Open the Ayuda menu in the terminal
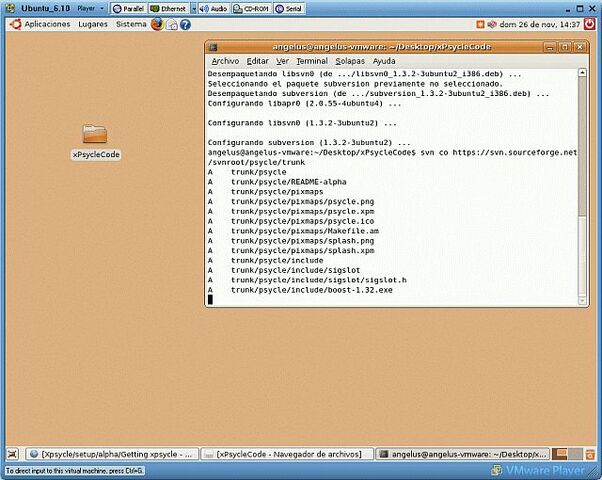The height and width of the screenshot is (480, 602). tap(384, 61)
